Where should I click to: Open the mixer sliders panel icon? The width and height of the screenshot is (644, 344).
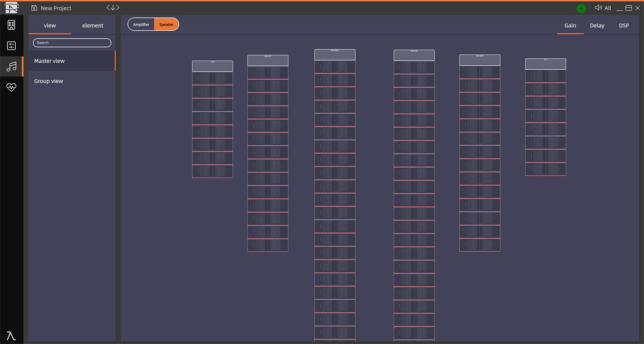[11, 46]
